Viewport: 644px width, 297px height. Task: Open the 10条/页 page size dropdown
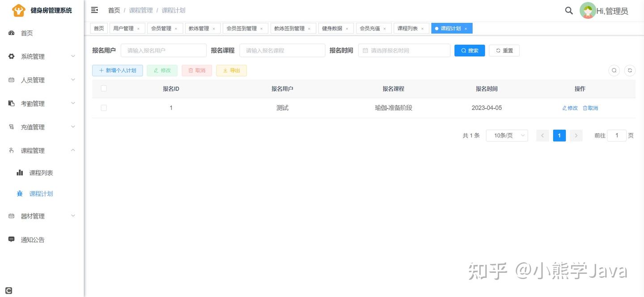[x=507, y=135]
